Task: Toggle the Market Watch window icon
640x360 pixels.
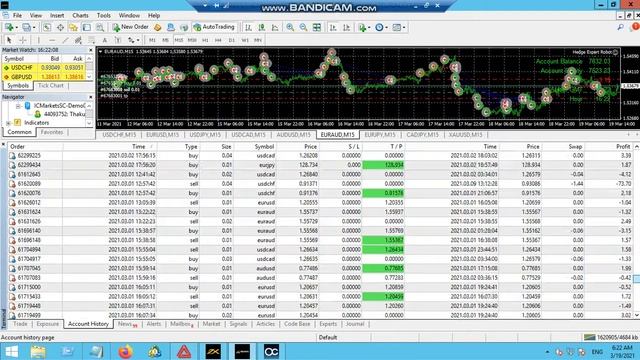Action: (x=47, y=27)
